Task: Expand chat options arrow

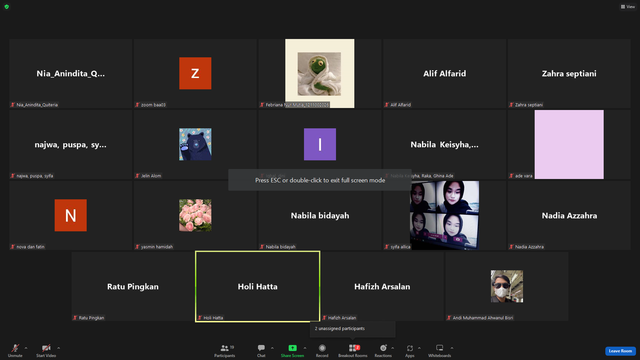Action: coord(272,348)
